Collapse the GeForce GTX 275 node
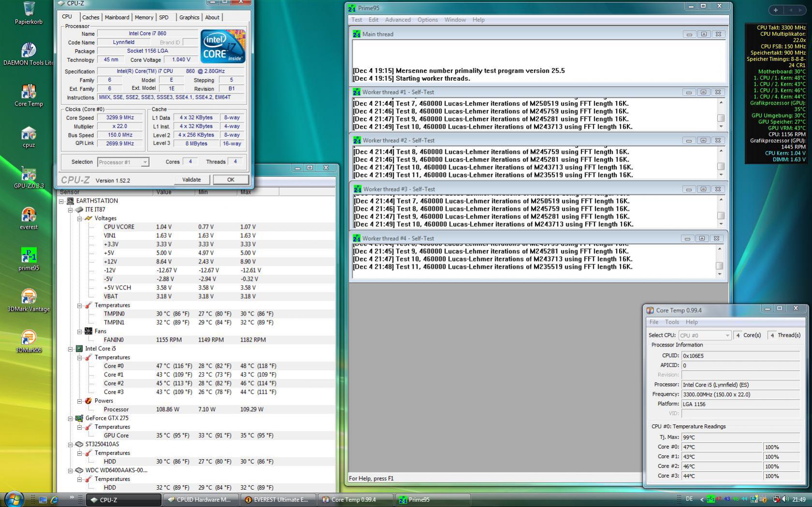This screenshot has height=507, width=812. click(71, 419)
